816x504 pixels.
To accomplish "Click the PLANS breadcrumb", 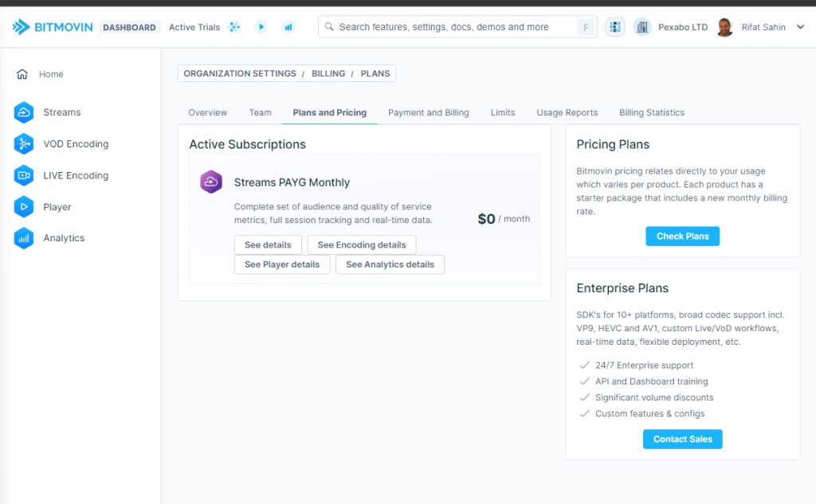I will pyautogui.click(x=375, y=73).
